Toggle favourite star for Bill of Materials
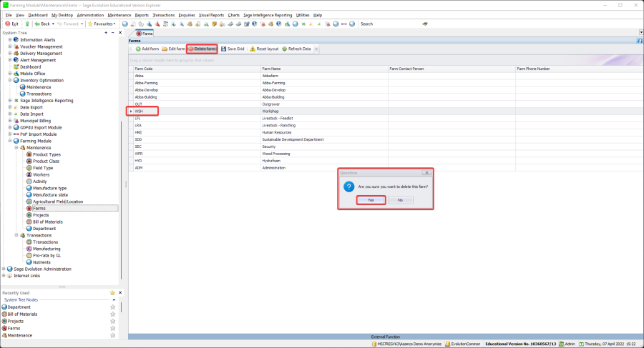 (112, 314)
